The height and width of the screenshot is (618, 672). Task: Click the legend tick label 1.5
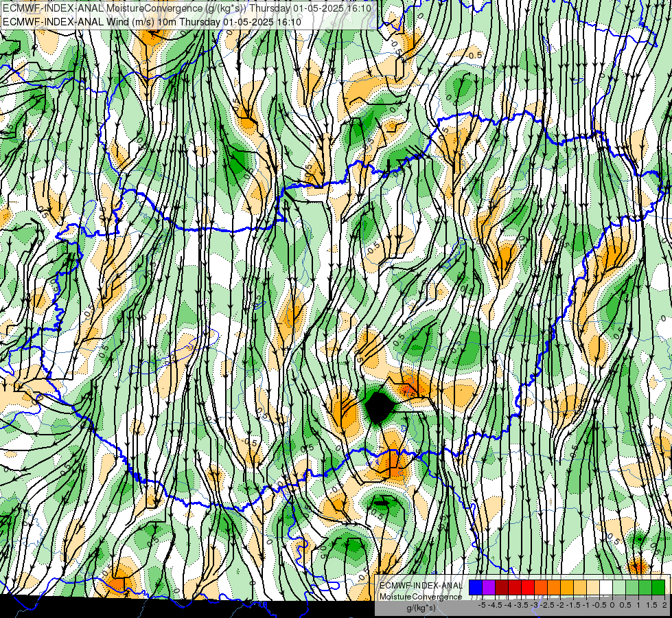651,605
